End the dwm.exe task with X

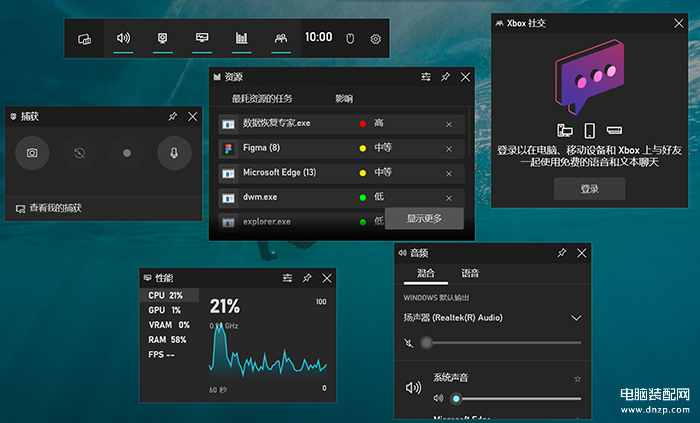point(449,198)
